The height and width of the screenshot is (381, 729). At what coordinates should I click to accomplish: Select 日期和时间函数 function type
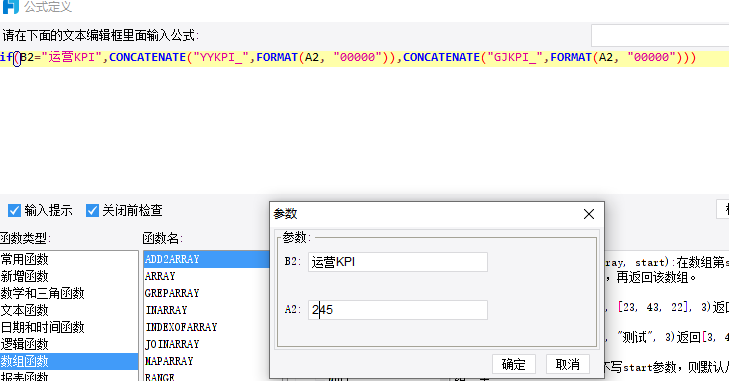point(69,327)
